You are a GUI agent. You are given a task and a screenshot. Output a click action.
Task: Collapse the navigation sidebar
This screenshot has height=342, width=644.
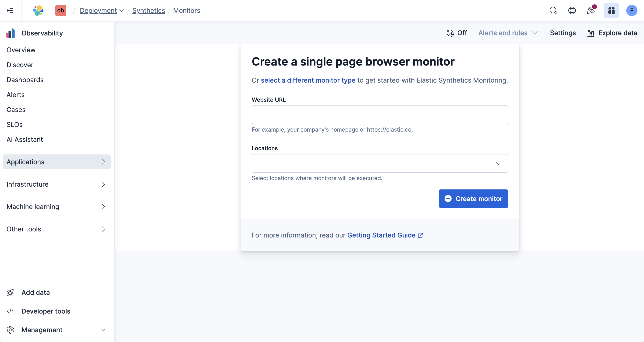tap(10, 10)
